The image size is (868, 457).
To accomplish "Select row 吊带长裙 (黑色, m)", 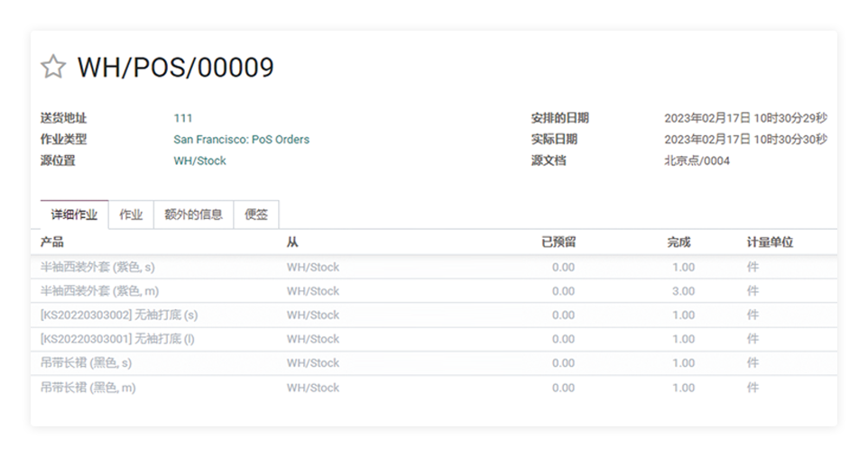I will [88, 388].
